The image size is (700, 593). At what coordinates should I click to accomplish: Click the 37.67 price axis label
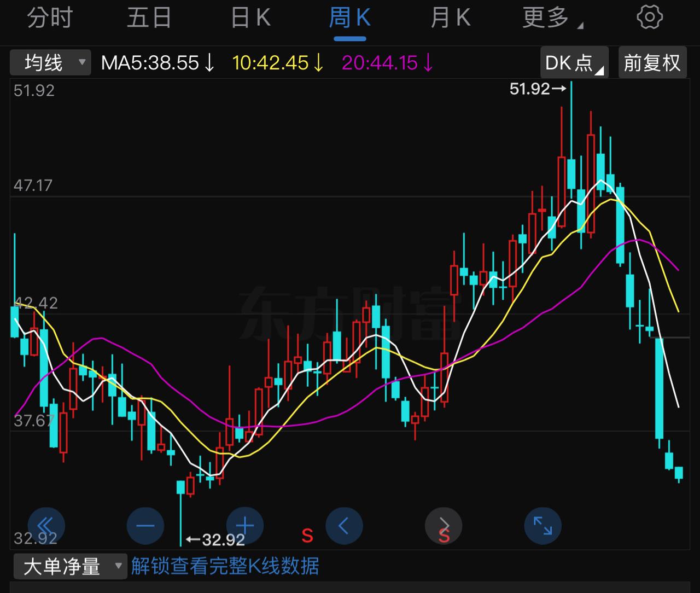[34, 421]
